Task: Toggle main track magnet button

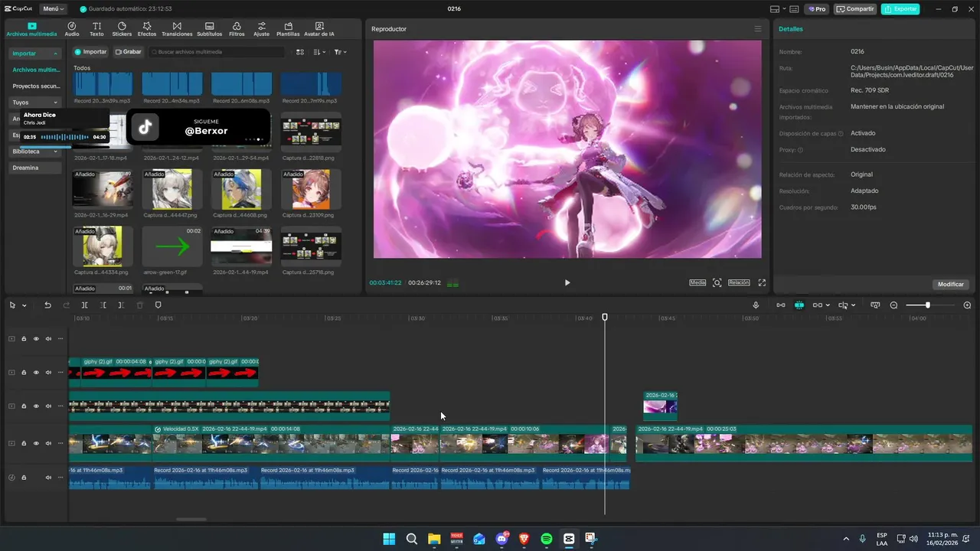Action: 781,305
